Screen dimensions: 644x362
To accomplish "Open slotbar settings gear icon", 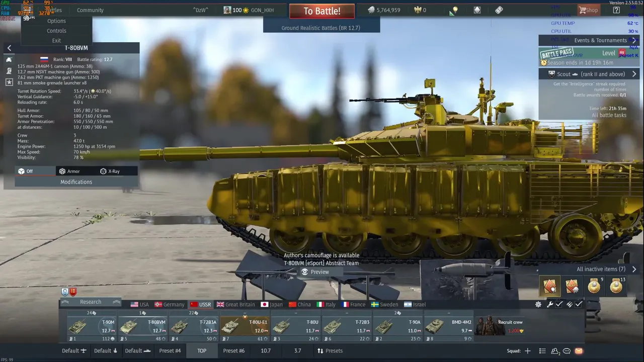I will [x=538, y=304].
